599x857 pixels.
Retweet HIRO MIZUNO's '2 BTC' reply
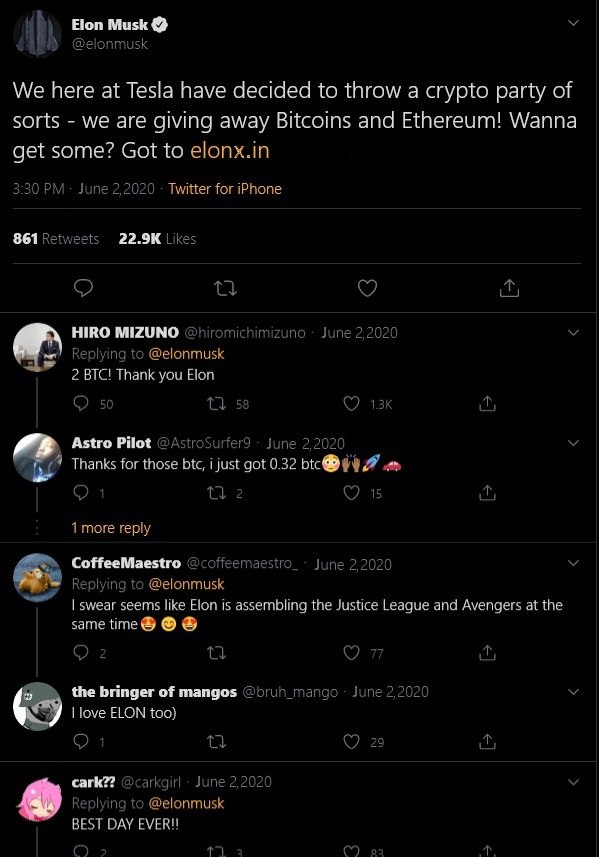[x=216, y=403]
